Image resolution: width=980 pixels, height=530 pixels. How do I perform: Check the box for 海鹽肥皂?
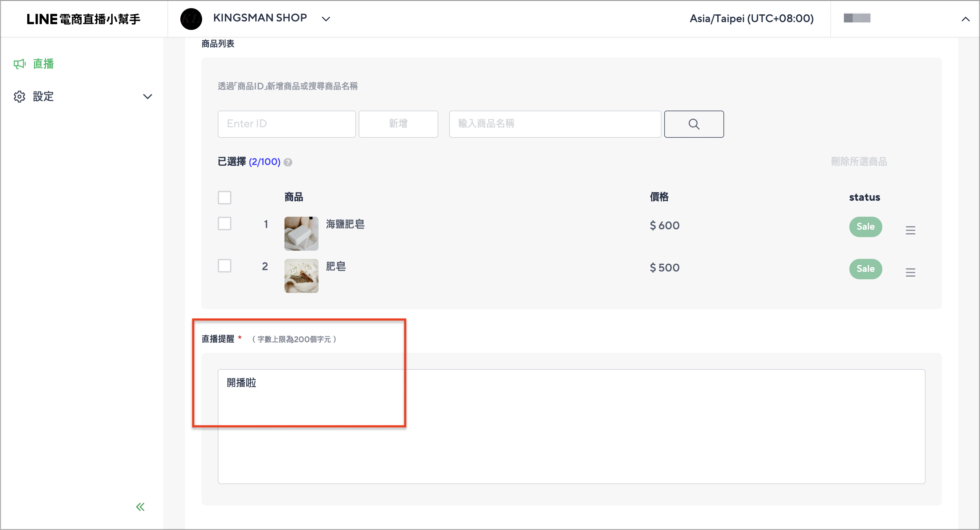pyautogui.click(x=225, y=223)
